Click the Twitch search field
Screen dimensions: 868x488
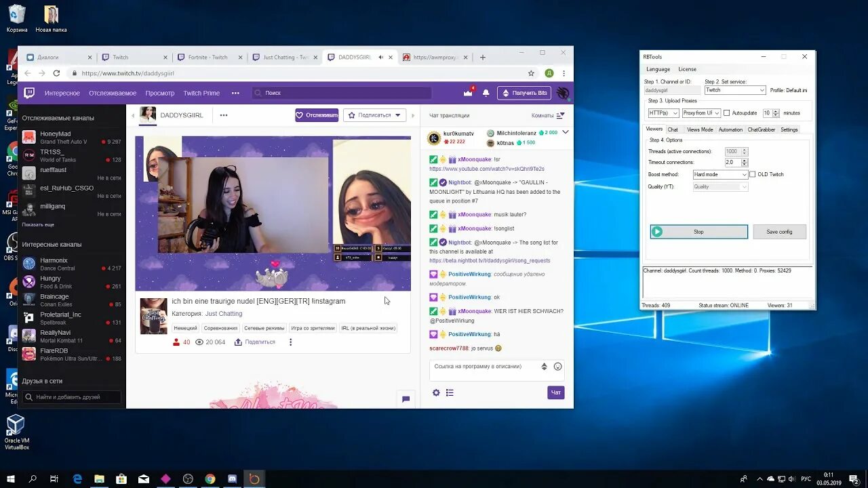pyautogui.click(x=341, y=93)
